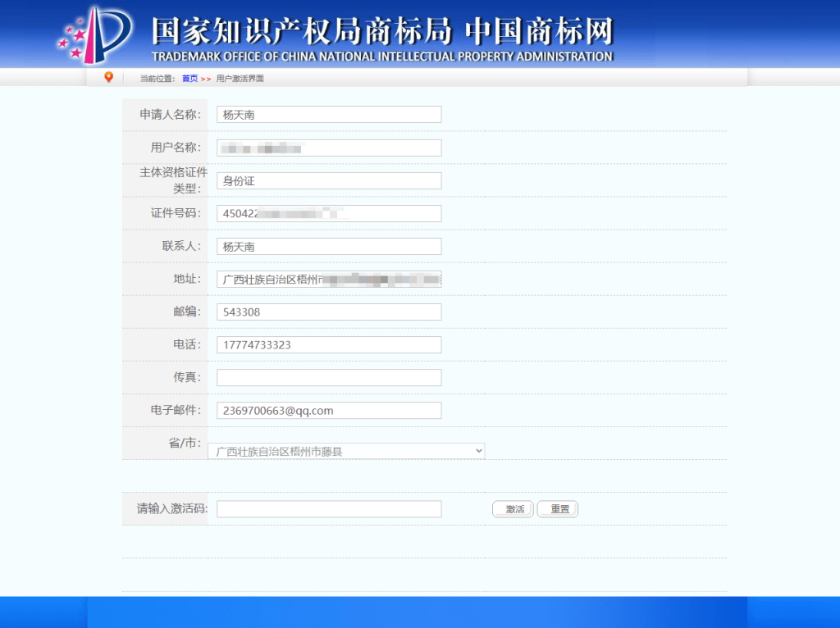Viewport: 840px width, 628px height.
Task: Click the 电子邮件 label
Action: 176,410
